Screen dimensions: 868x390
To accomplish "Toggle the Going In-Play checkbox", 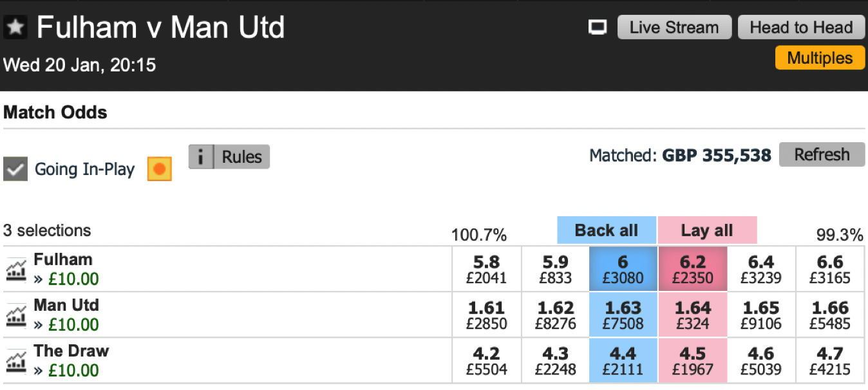I will [x=15, y=169].
